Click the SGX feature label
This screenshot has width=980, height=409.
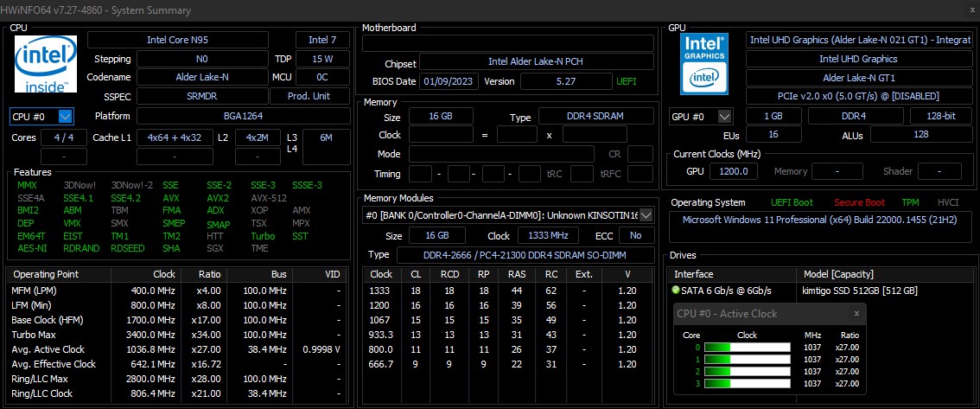point(215,248)
